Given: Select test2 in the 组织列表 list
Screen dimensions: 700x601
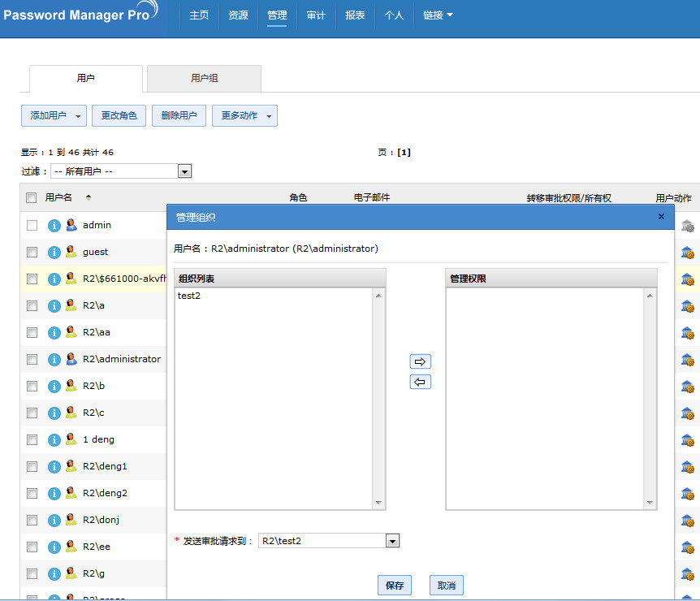Looking at the screenshot, I should 189,296.
